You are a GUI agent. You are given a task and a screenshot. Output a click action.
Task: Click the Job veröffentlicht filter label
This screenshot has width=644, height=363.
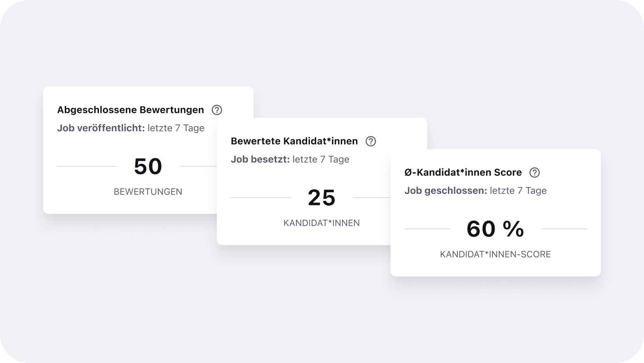pos(101,128)
